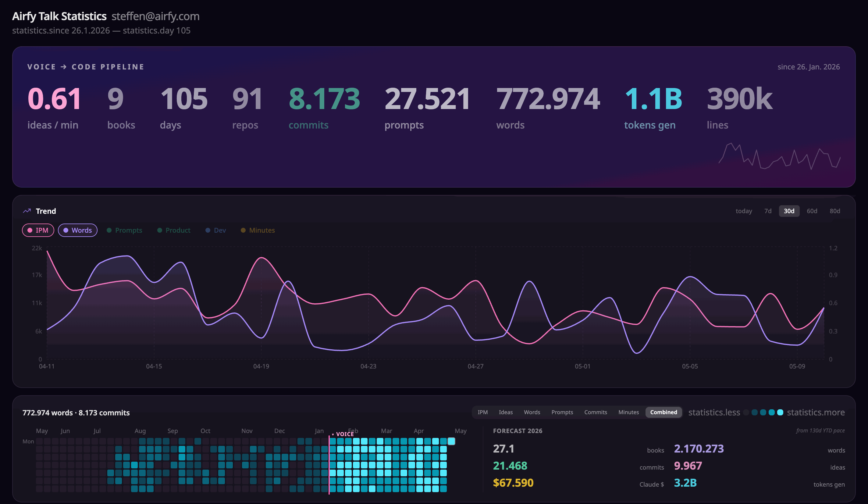Click the pipeline sparkline chart

(x=780, y=156)
